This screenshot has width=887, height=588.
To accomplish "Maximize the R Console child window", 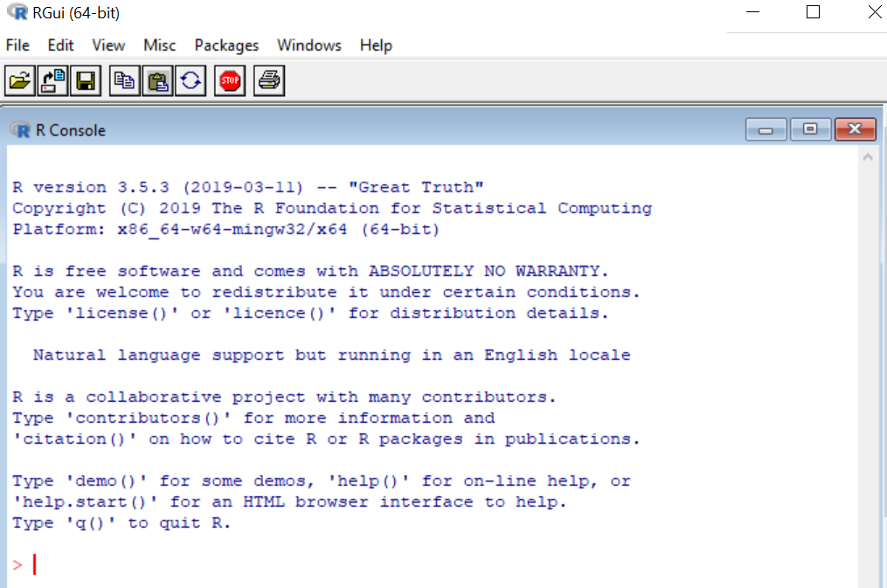I will click(x=810, y=129).
